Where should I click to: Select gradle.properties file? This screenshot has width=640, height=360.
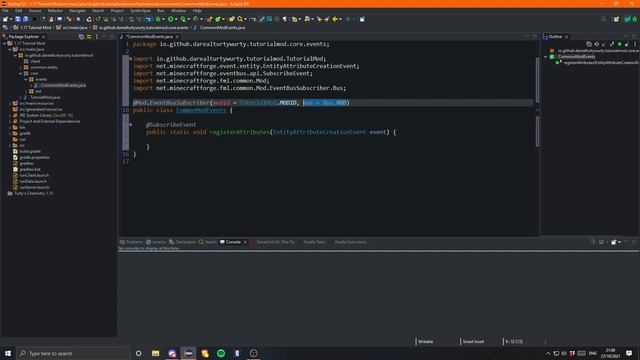tap(34, 157)
